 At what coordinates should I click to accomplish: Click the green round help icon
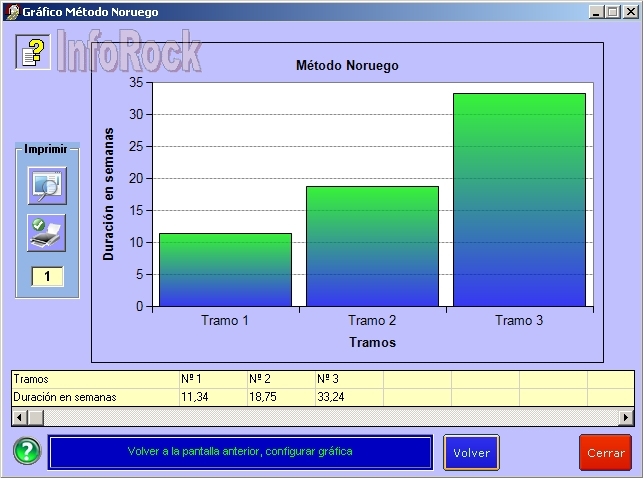pos(27,451)
